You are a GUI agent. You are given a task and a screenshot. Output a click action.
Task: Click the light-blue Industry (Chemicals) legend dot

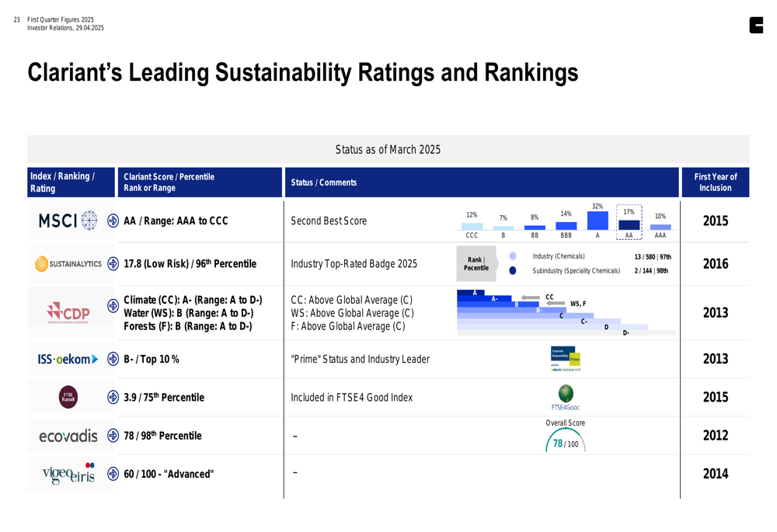pyautogui.click(x=513, y=256)
